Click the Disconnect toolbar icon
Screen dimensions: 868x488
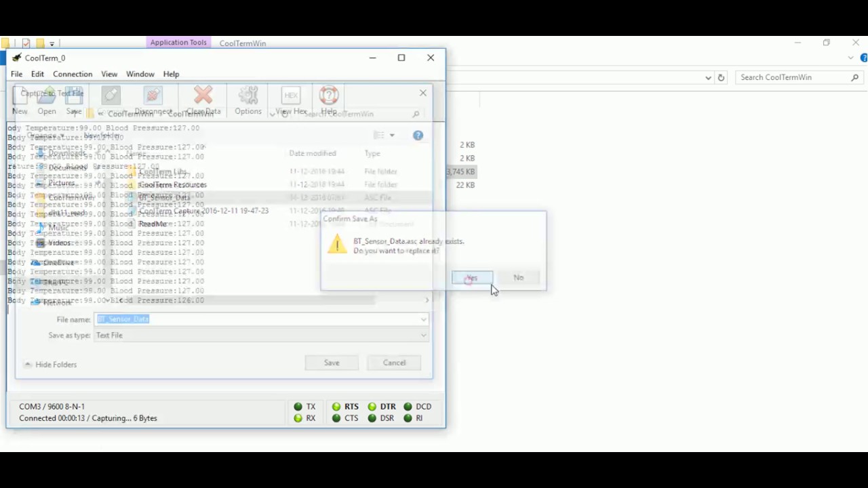click(153, 96)
